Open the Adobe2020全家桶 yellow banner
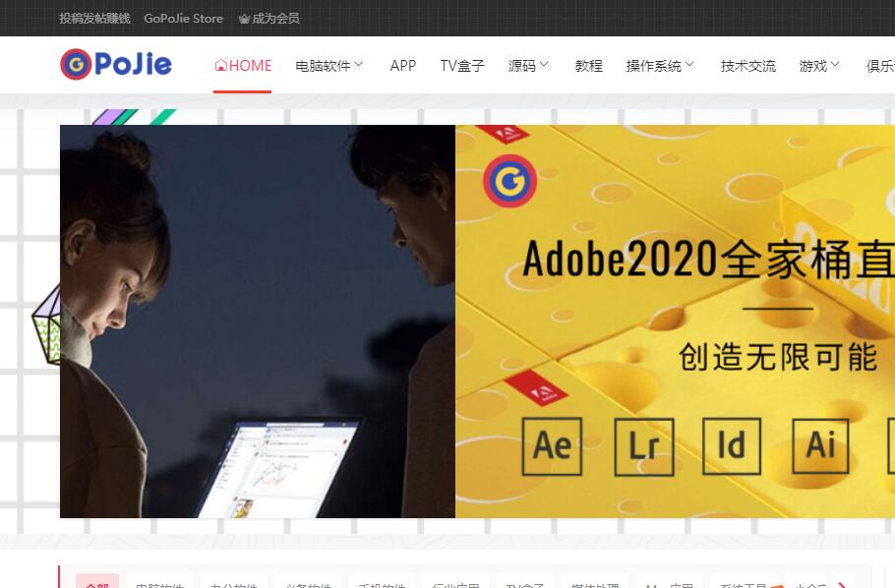The image size is (895, 588). 676,322
